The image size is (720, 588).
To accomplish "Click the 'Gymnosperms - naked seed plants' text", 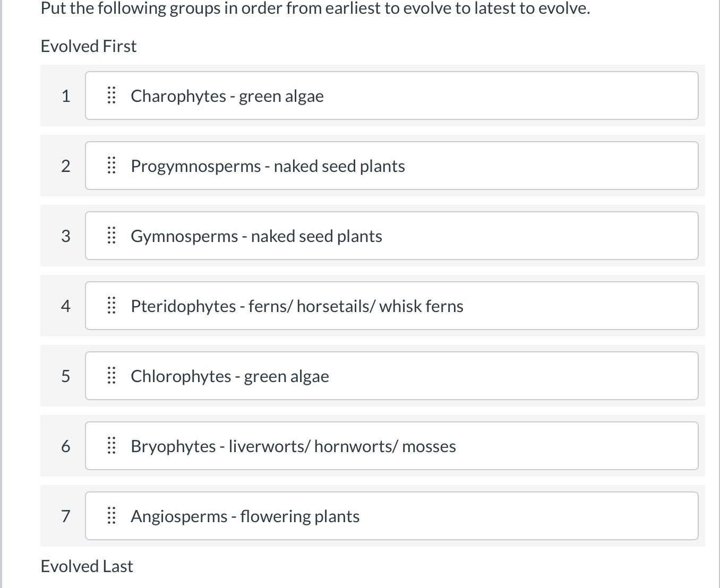I will [x=256, y=236].
